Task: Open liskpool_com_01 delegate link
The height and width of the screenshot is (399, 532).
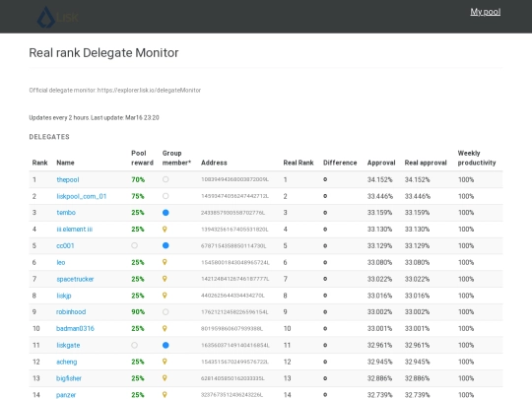Action: click(x=82, y=196)
